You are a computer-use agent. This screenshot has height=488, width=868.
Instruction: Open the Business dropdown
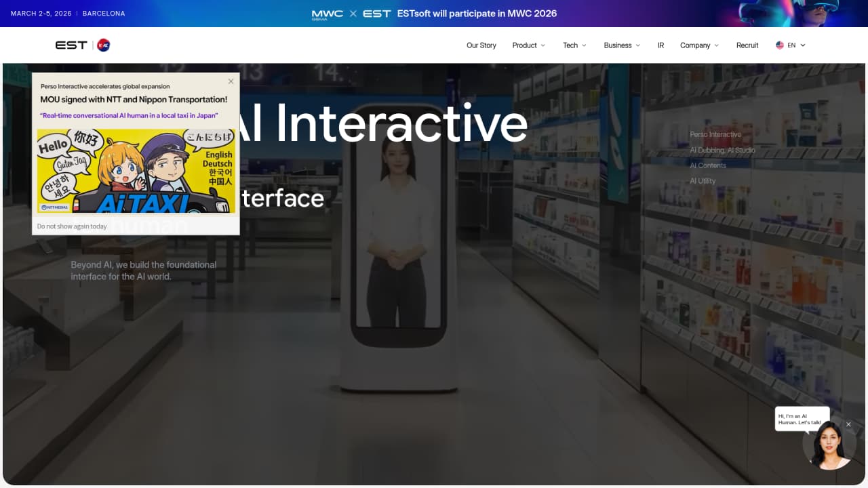[x=622, y=45]
